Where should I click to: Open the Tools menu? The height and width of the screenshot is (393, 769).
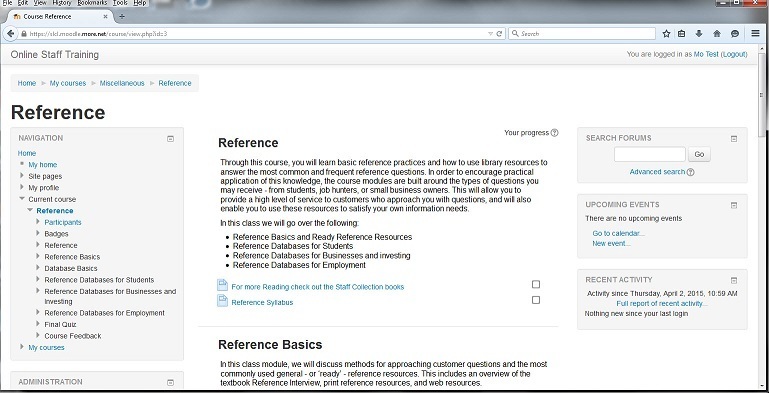click(120, 3)
